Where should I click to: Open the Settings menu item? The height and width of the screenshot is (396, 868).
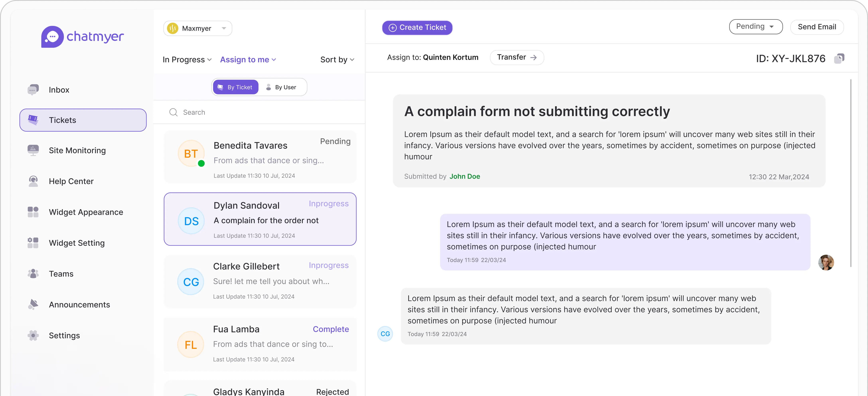(64, 335)
